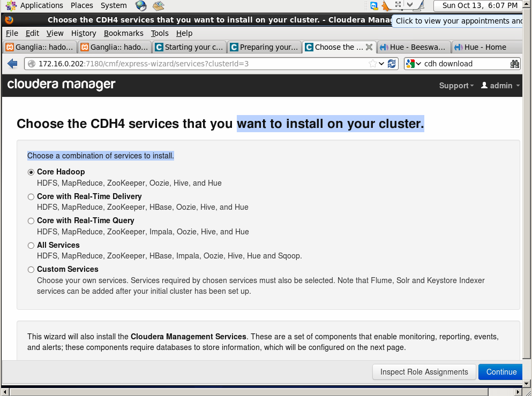Click the GNOME foot Applications icon
The image size is (532, 396).
pos(11,5)
